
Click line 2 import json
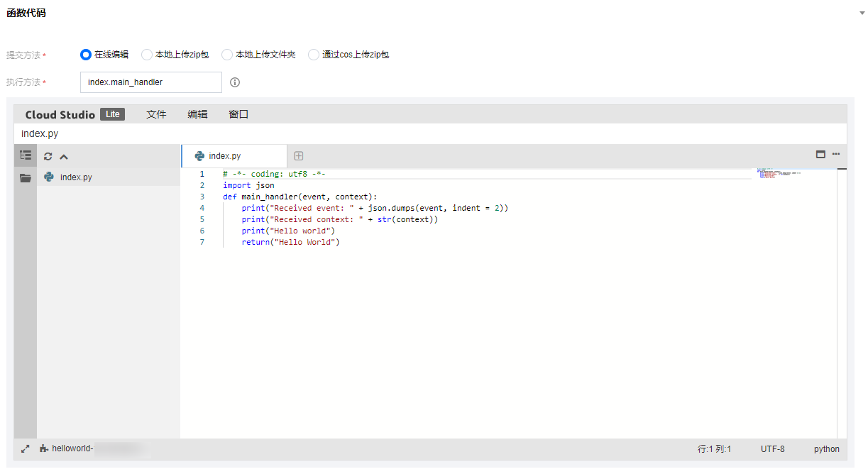coord(248,185)
